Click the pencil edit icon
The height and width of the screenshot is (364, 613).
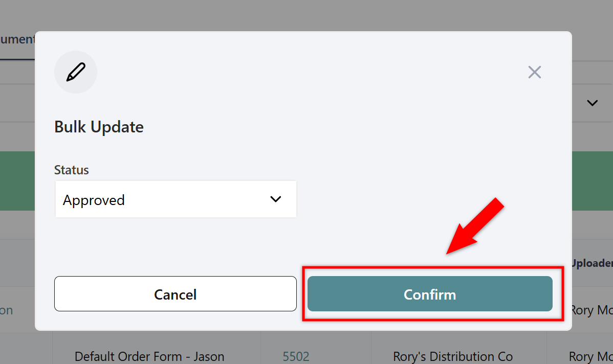(75, 72)
